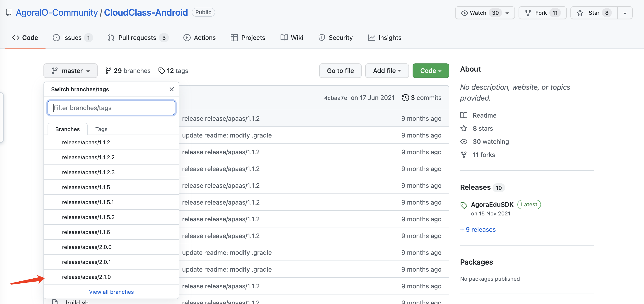Click the Readme book icon in About
644x304 pixels.
point(464,115)
